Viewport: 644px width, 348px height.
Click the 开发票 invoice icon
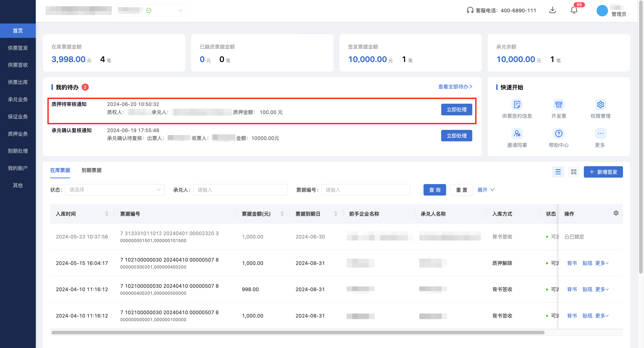[559, 104]
